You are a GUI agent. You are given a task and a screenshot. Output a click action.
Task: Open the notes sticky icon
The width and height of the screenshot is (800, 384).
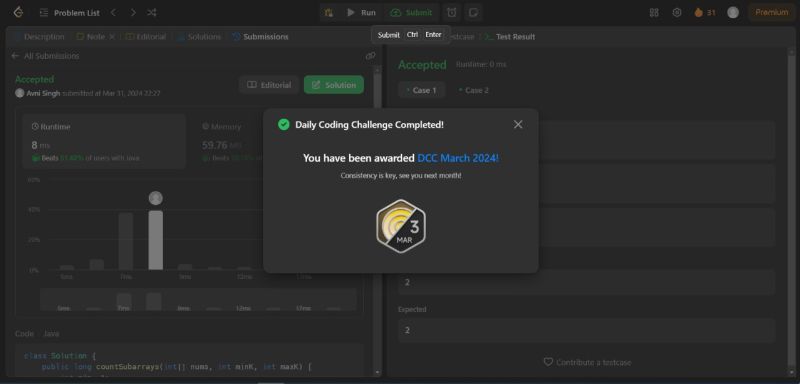[473, 13]
